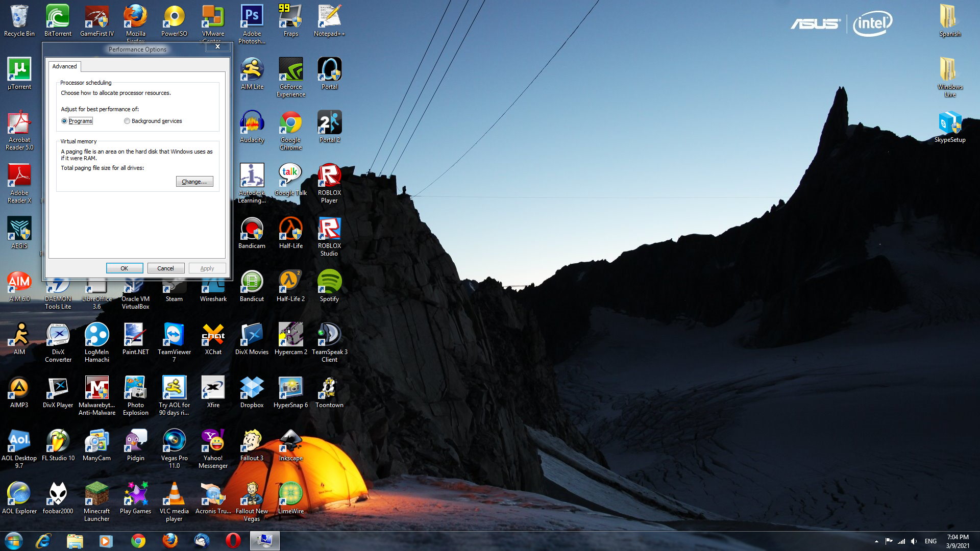Screen dimensions: 980x551
Task: Select Background services radio option
Action: click(x=127, y=121)
